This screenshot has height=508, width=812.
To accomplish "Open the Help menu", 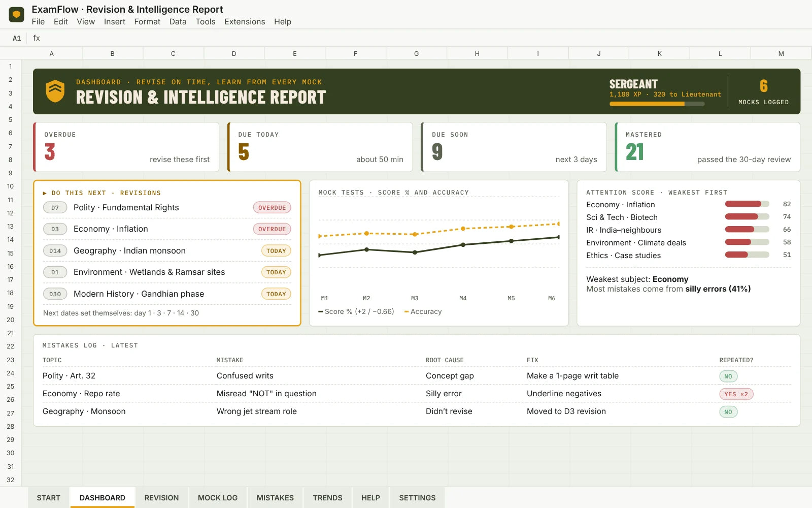I will tap(283, 22).
